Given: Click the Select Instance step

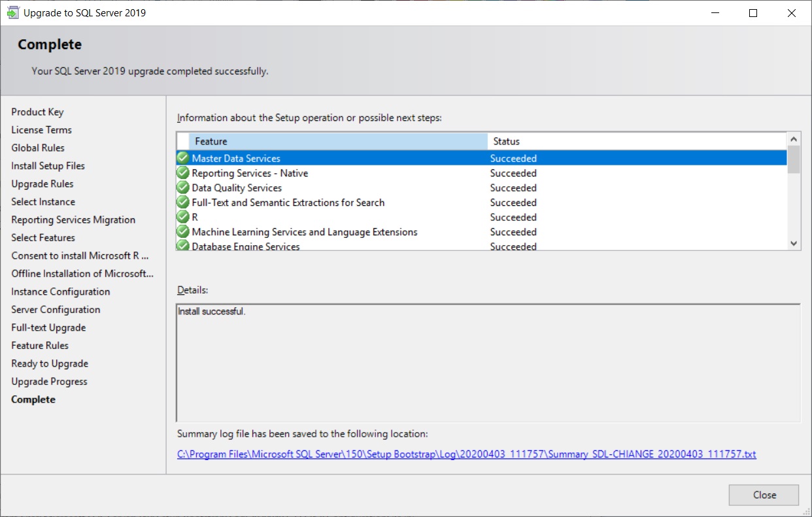Looking at the screenshot, I should point(43,202).
